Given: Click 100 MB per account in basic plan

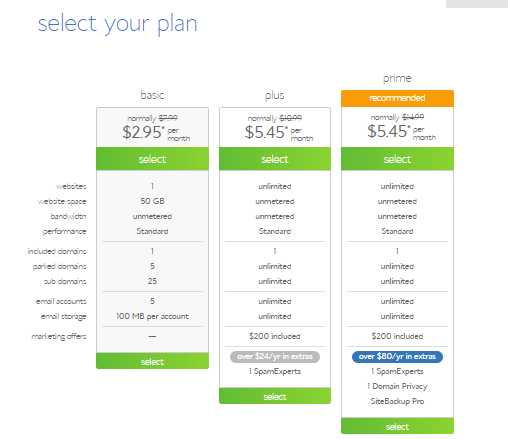Looking at the screenshot, I should point(152,316).
